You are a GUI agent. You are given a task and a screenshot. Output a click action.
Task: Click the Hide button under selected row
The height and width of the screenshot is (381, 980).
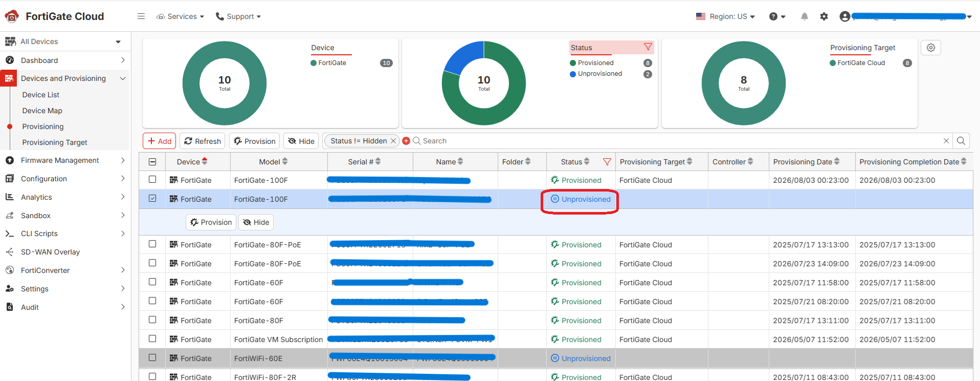pyautogui.click(x=256, y=222)
